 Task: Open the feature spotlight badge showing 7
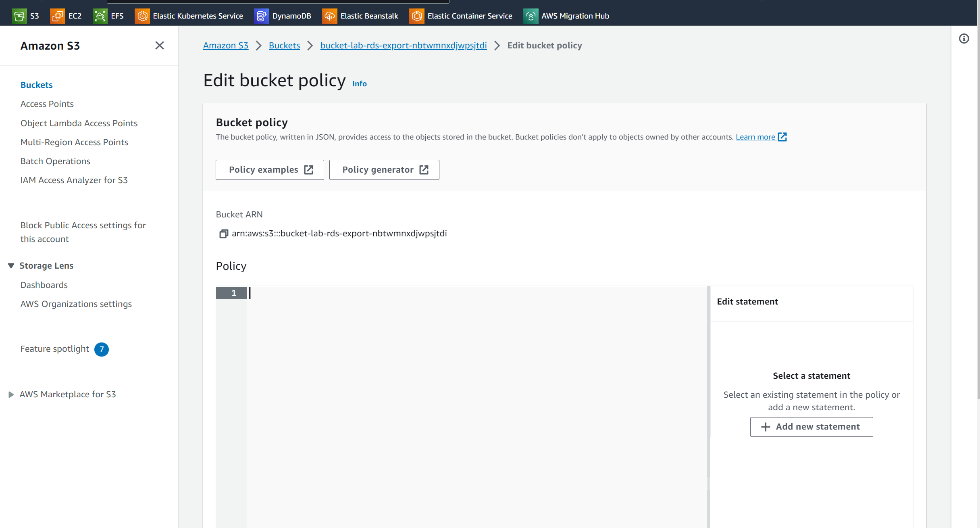click(x=102, y=349)
